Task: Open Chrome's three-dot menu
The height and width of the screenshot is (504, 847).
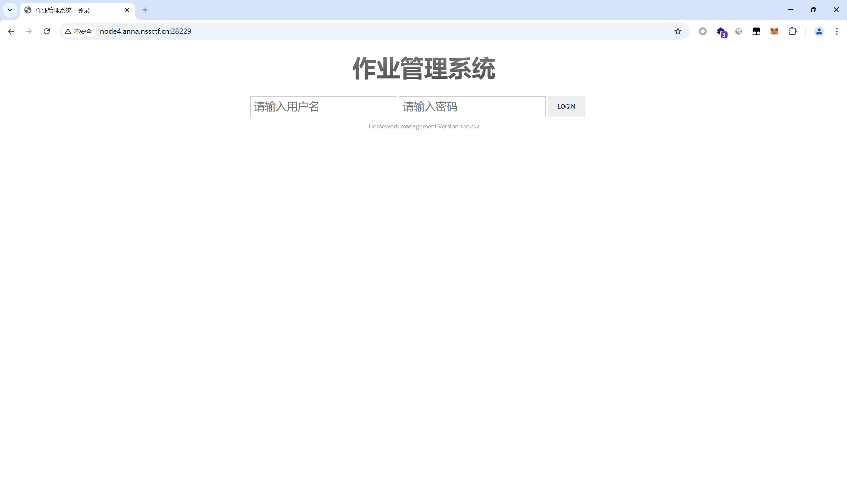Action: [837, 31]
